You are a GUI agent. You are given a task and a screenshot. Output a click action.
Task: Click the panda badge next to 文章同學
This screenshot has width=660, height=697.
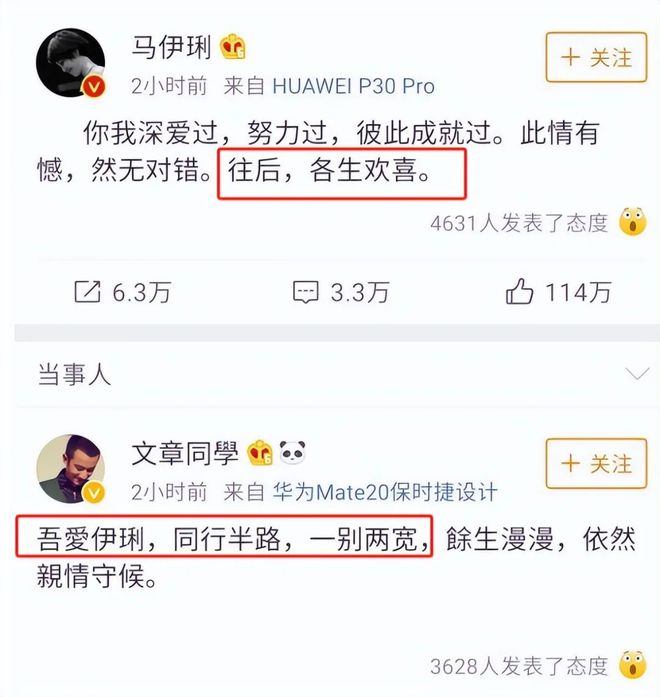[x=292, y=452]
